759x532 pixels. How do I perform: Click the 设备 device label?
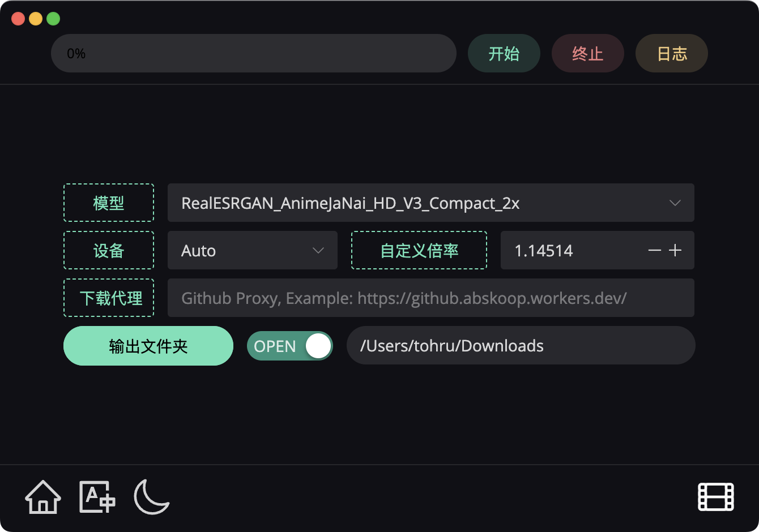[x=109, y=250]
